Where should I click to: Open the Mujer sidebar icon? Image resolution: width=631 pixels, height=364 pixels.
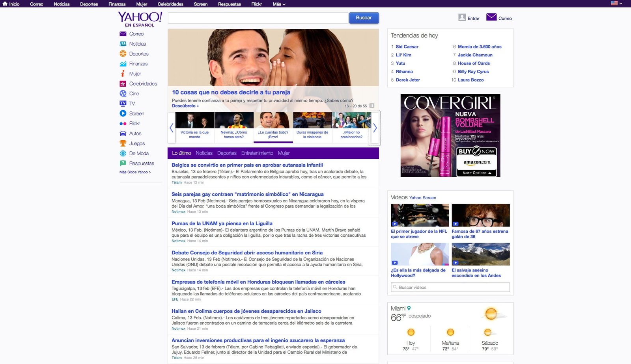pyautogui.click(x=123, y=74)
